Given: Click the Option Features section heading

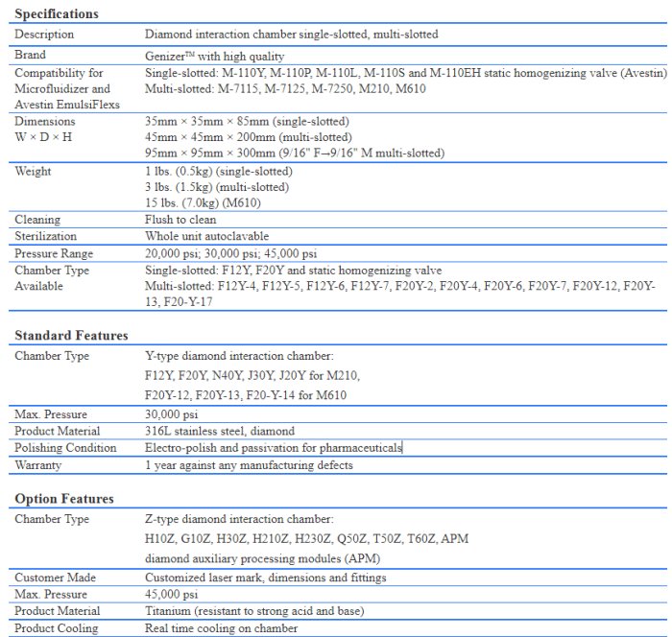Looking at the screenshot, I should tap(63, 499).
